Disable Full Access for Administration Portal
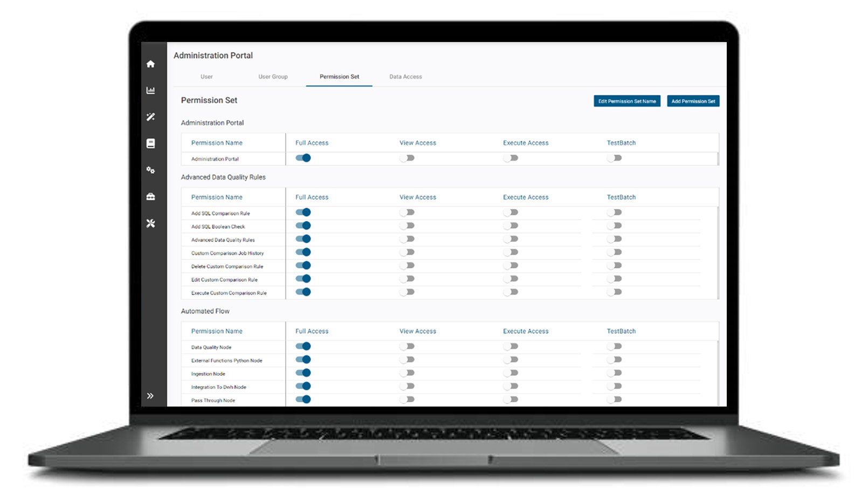Screen dimensions: 868x502 (x=303, y=158)
